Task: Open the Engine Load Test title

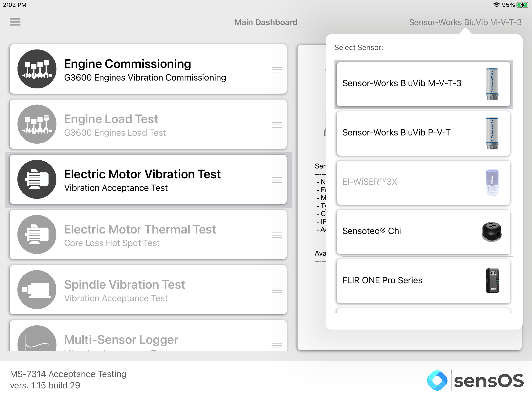Action: 111,119
